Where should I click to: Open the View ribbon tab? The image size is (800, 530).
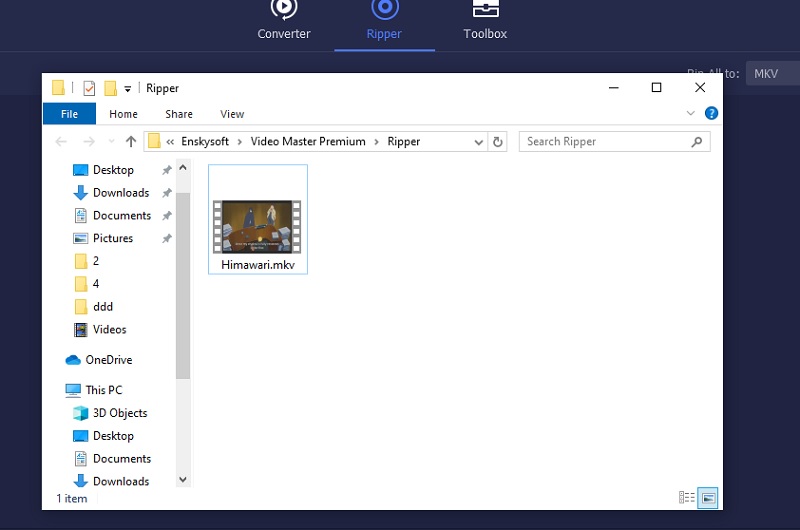232,114
